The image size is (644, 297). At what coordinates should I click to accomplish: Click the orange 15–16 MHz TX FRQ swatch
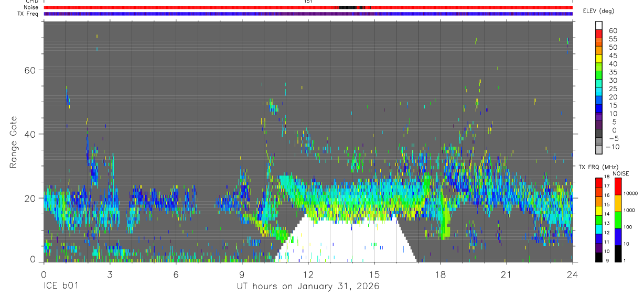[599, 202]
